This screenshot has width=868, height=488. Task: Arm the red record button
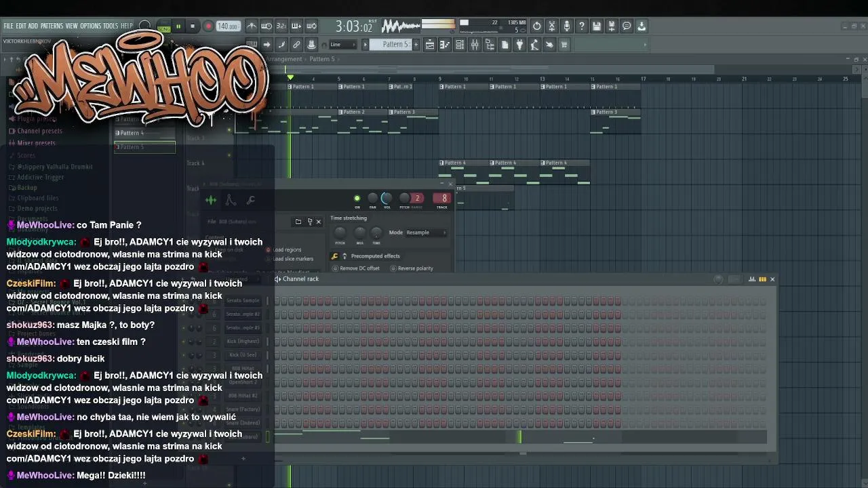(x=208, y=26)
